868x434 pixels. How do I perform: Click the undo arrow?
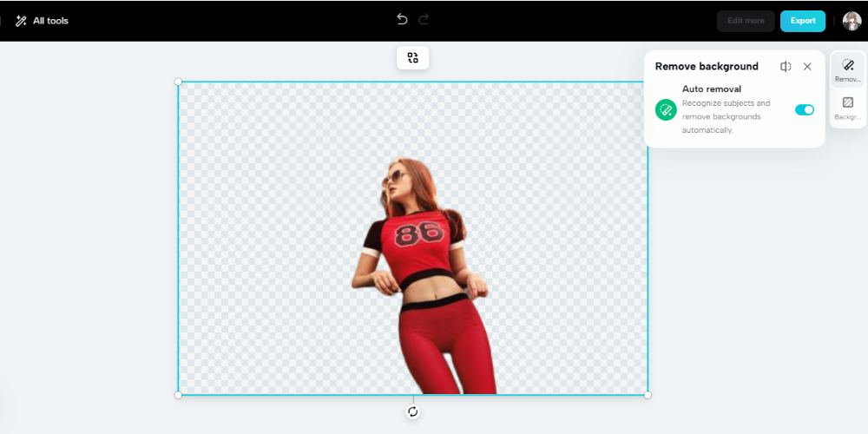(x=402, y=20)
